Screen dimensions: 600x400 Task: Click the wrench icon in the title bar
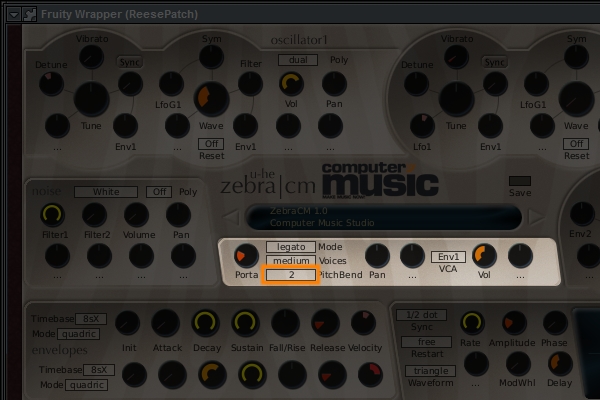click(x=29, y=15)
